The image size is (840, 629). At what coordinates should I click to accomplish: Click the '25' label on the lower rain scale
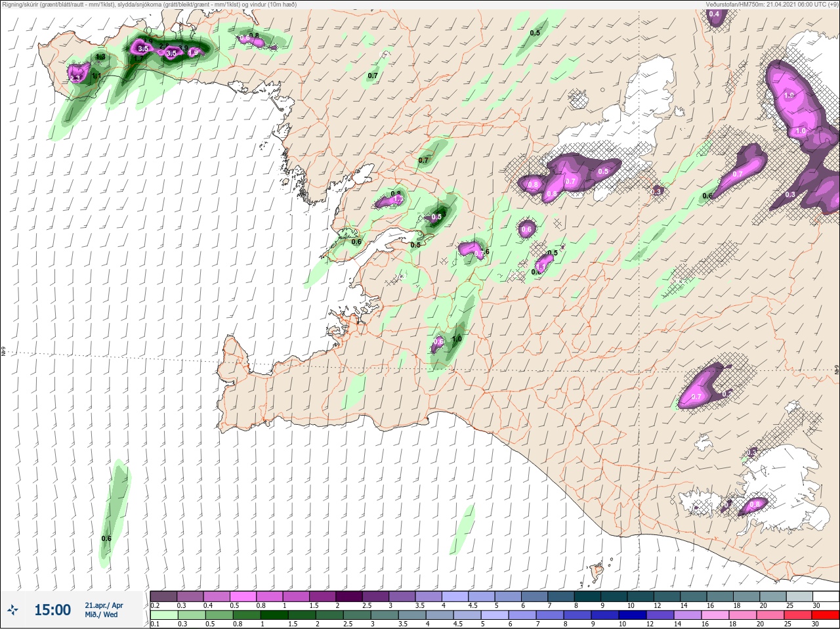(x=786, y=624)
